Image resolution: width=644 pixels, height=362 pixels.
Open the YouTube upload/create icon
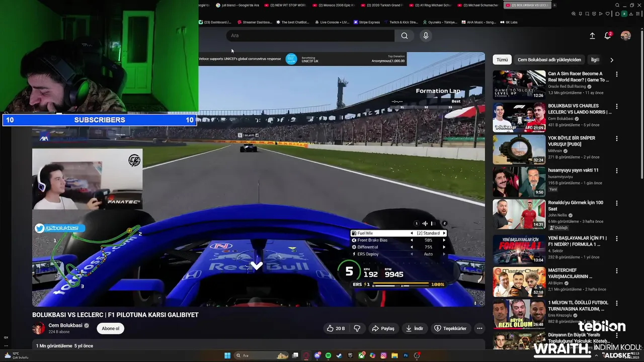[592, 36]
